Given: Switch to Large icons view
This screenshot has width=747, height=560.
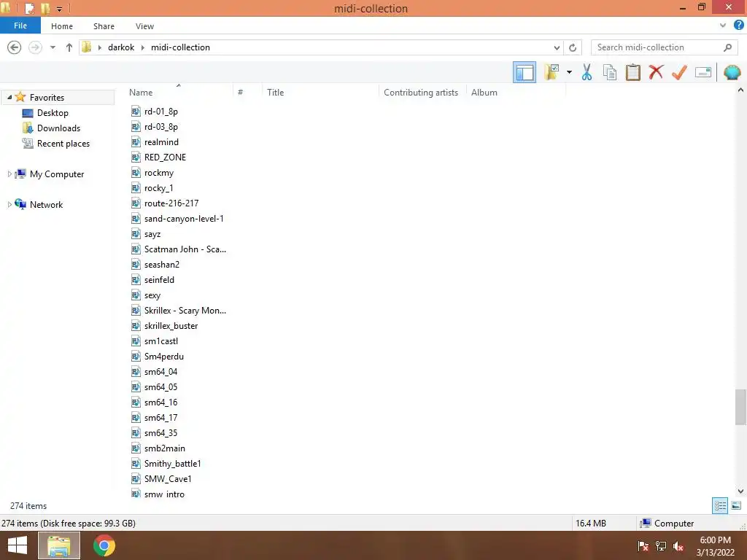Looking at the screenshot, I should tap(736, 505).
